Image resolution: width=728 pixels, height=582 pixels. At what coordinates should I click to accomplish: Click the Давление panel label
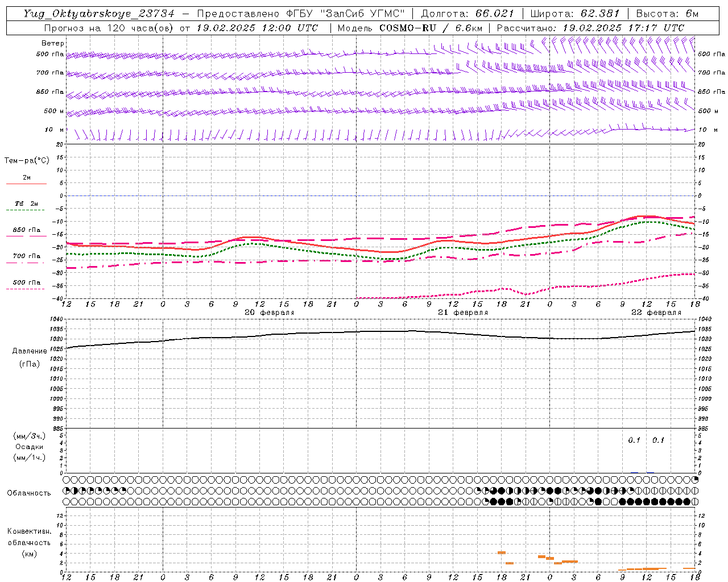point(30,351)
